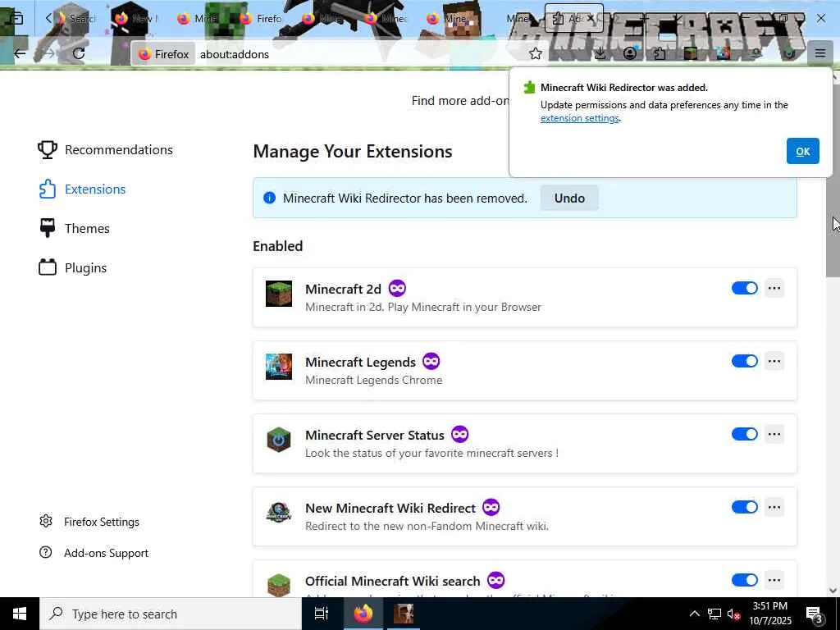Click the New Minecraft Wiki Redirect icon

(x=279, y=513)
